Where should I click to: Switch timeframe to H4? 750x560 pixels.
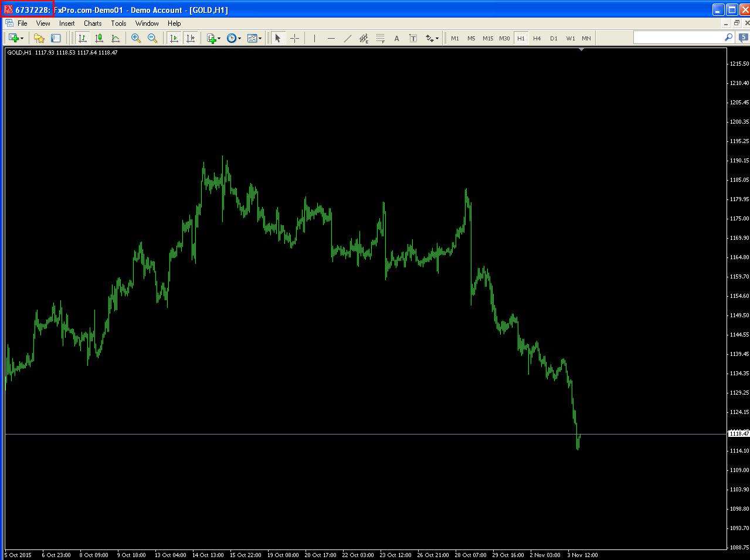click(537, 38)
